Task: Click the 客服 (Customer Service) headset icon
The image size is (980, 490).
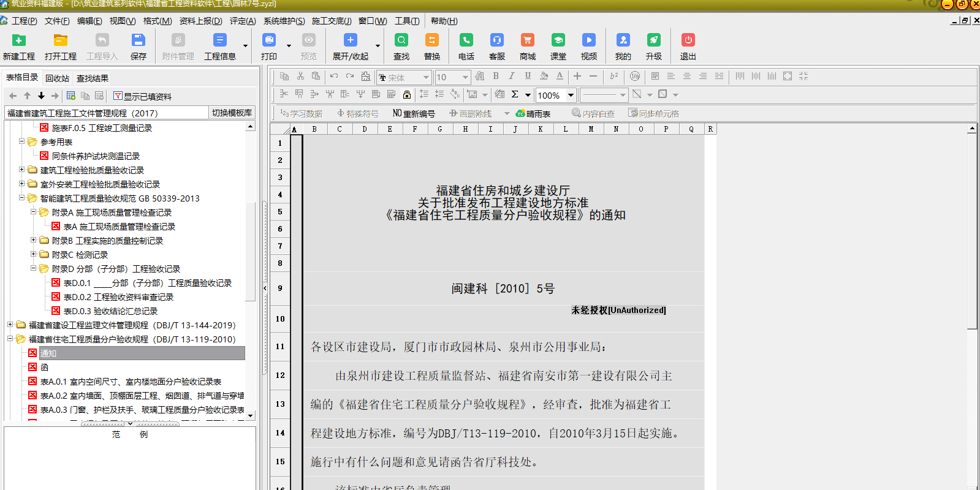Action: point(496,40)
